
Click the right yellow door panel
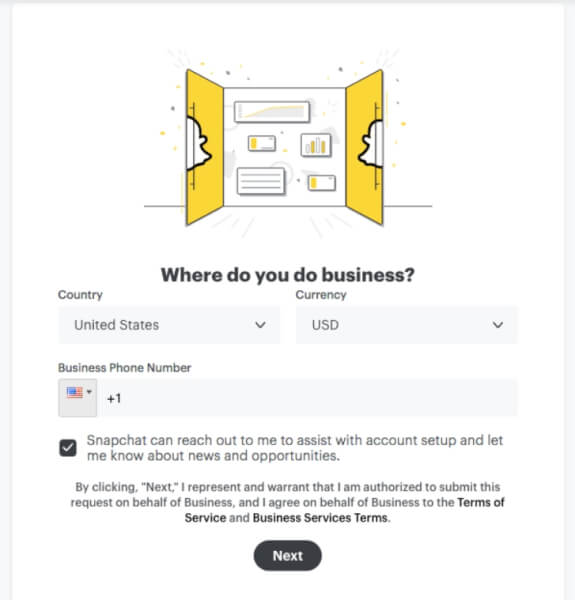click(x=364, y=147)
